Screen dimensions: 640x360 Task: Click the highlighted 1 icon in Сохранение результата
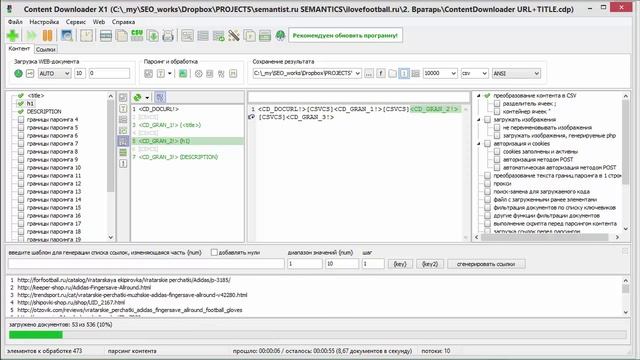point(404,73)
